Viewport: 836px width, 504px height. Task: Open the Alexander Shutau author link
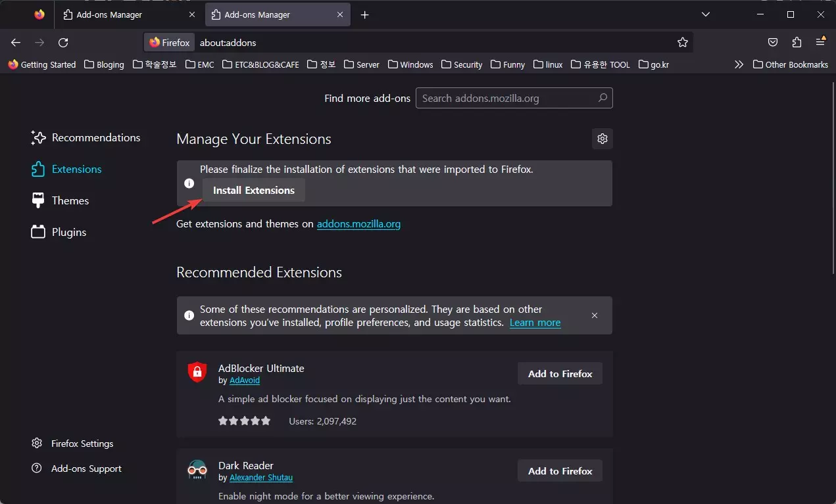[x=261, y=478]
